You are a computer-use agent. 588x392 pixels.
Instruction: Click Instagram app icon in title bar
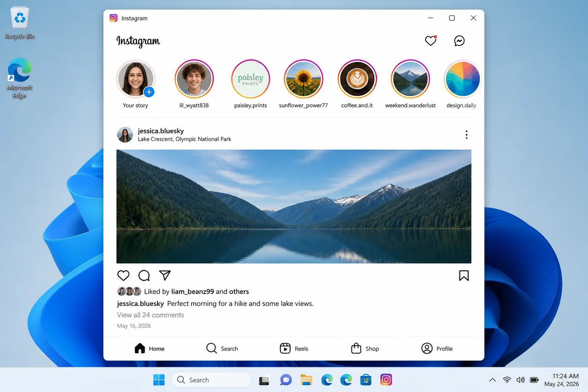[114, 18]
